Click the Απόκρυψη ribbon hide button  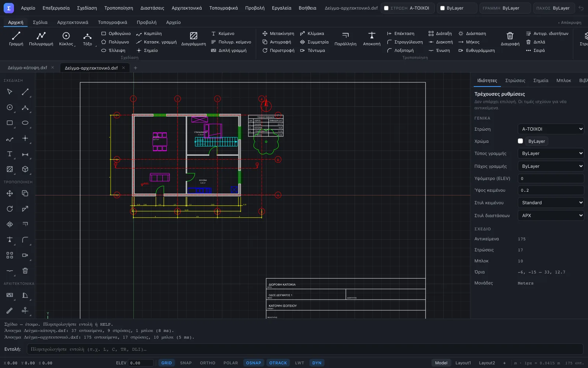tap(570, 22)
